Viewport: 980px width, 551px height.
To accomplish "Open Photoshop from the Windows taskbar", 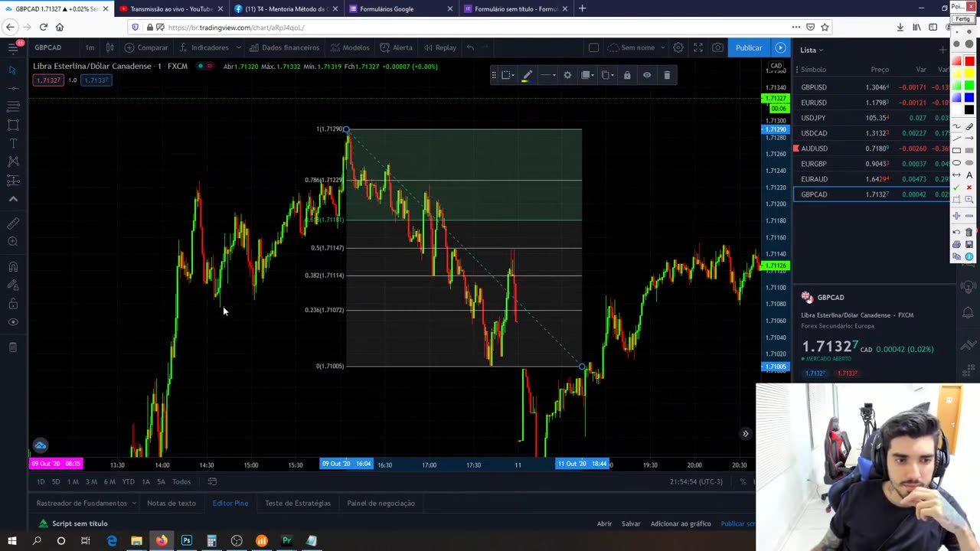I will click(x=187, y=541).
